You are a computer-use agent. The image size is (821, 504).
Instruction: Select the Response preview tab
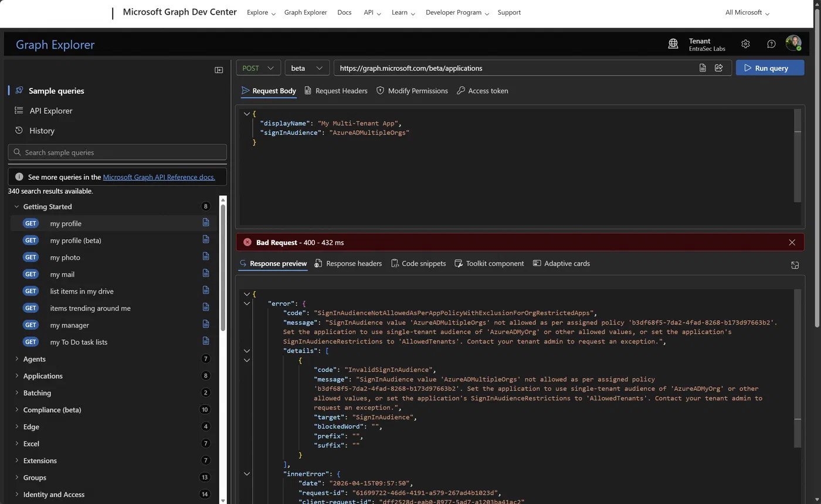point(273,264)
